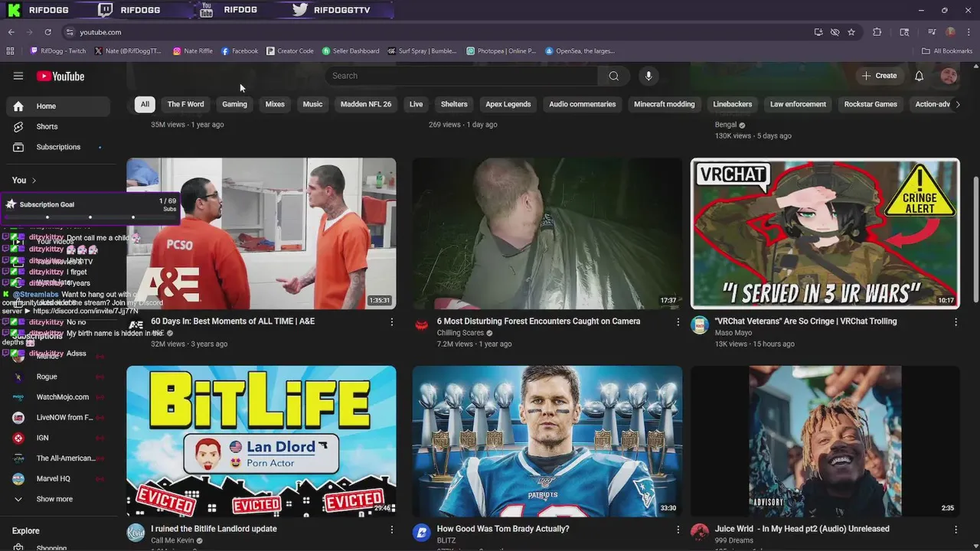
Task: Open the Tom Brady video thumbnail
Action: pyautogui.click(x=547, y=442)
